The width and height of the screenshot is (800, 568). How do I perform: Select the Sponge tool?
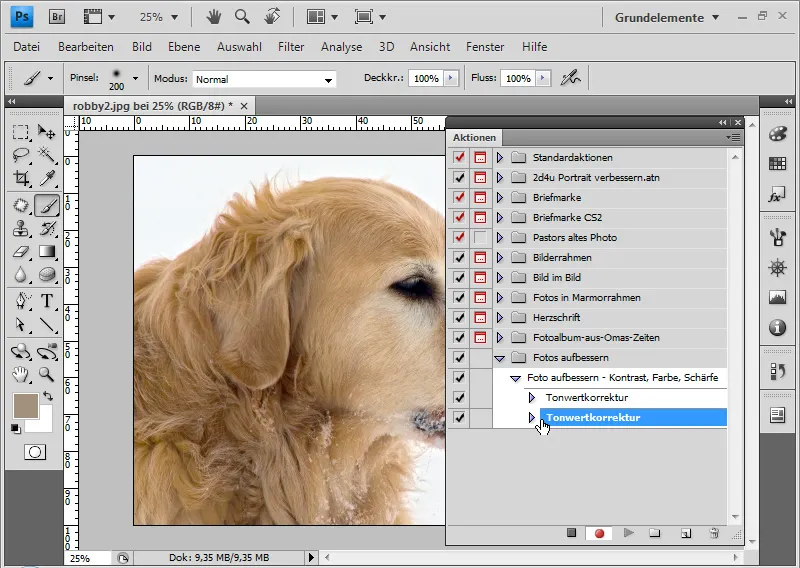click(47, 275)
